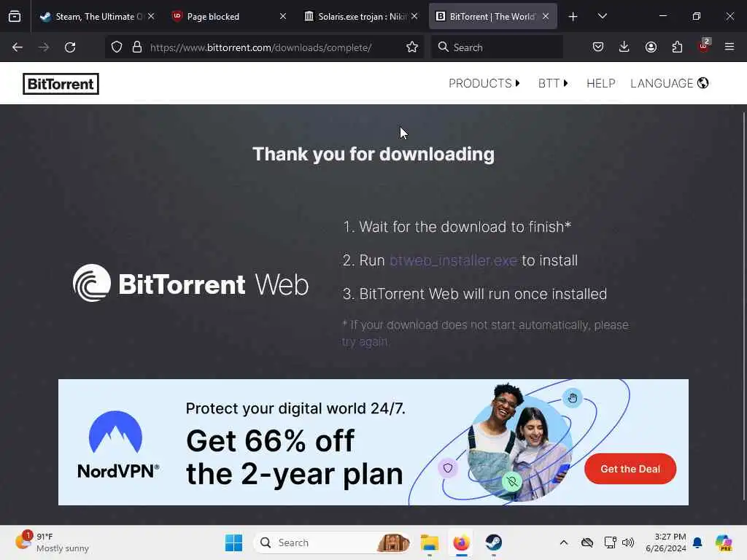Click the btweb_installer.exe link
Screen dimensions: 747x560
click(453, 260)
